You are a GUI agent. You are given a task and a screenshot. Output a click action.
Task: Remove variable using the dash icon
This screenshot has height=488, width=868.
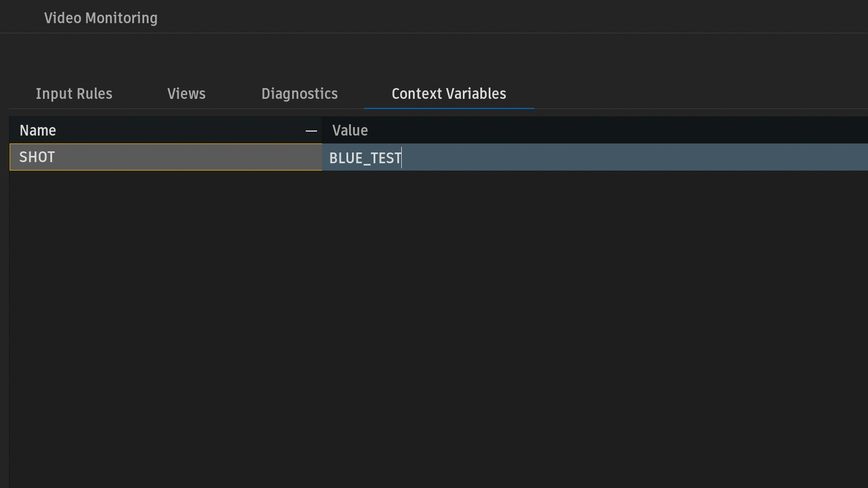point(311,130)
